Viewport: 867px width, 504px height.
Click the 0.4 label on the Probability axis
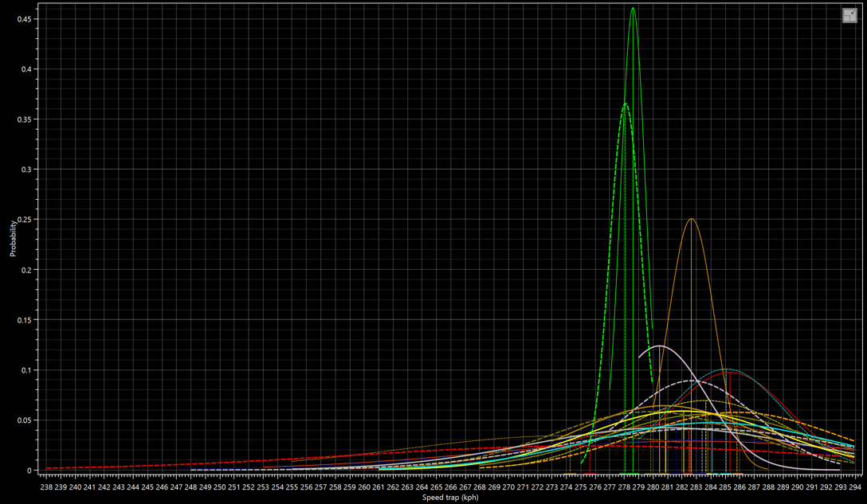click(x=26, y=69)
